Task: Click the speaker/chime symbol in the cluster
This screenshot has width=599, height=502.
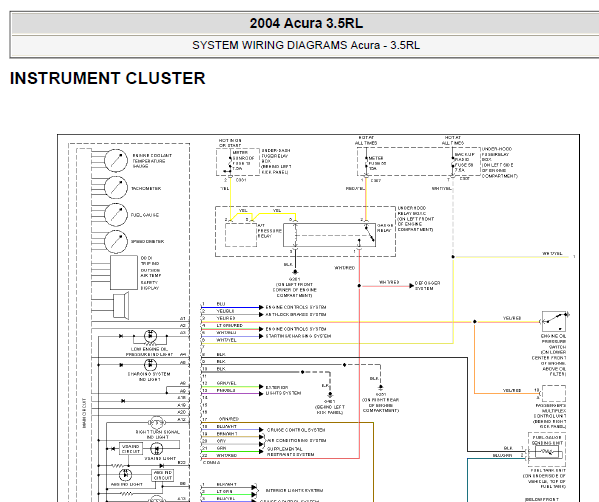Action: pyautogui.click(x=121, y=305)
